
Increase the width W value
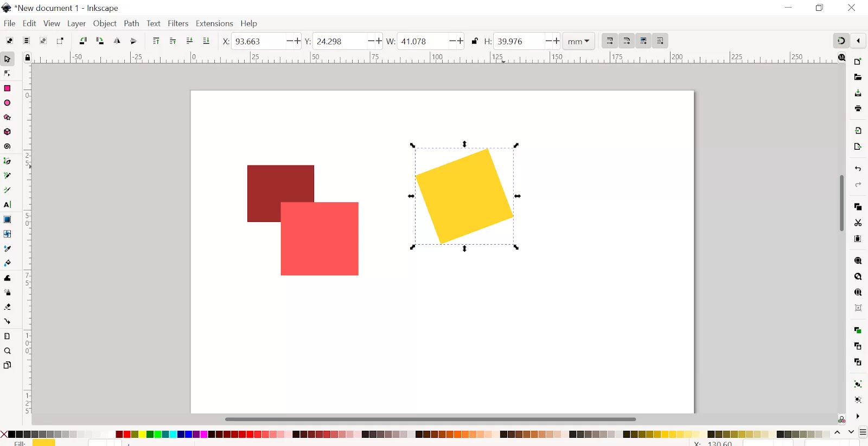460,41
